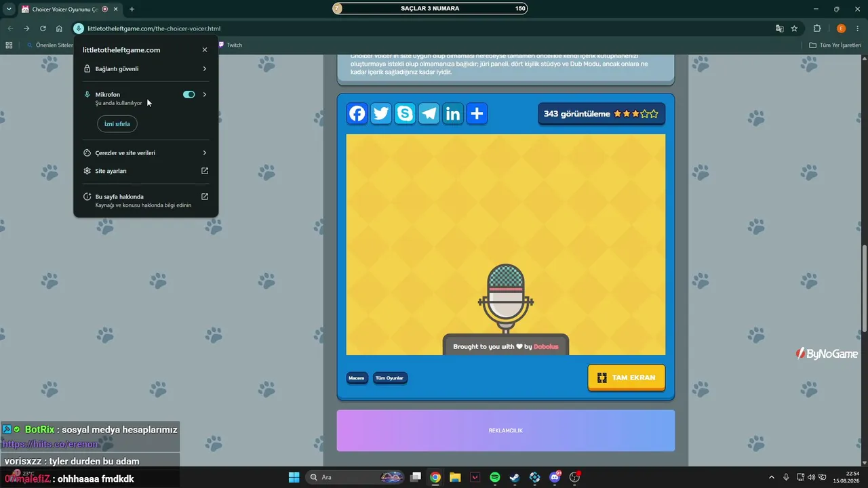This screenshot has height=488, width=868.
Task: Click the microphone icon in address bar
Action: [79, 28]
